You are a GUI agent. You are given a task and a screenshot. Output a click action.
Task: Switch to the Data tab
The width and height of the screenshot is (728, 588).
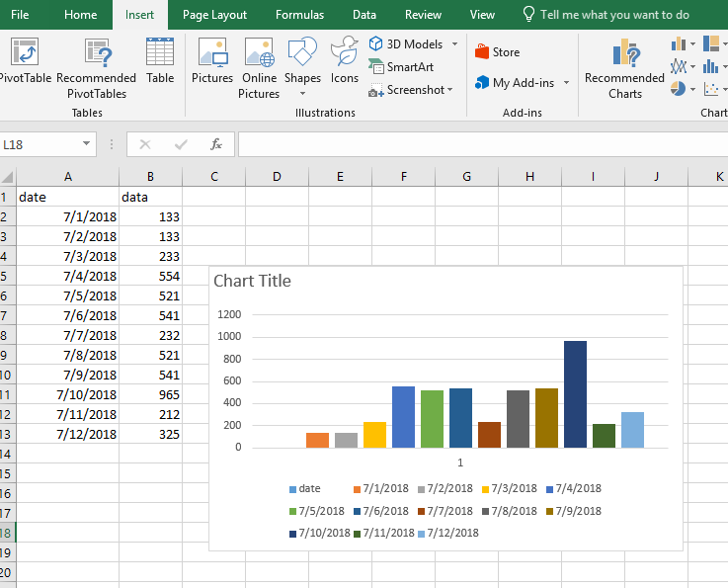pos(364,15)
